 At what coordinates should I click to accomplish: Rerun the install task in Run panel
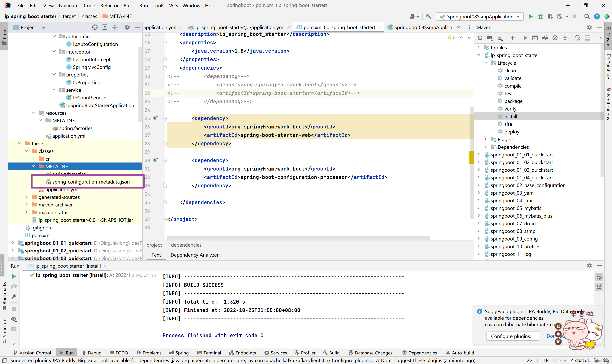14,276
